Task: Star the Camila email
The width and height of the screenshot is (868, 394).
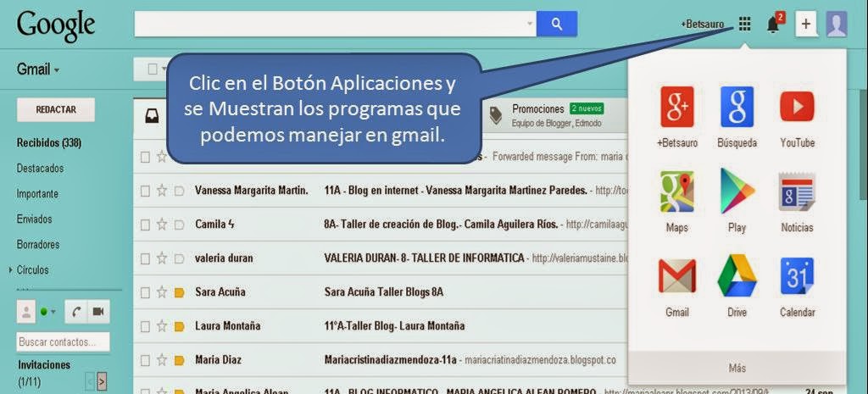Action: (x=162, y=225)
